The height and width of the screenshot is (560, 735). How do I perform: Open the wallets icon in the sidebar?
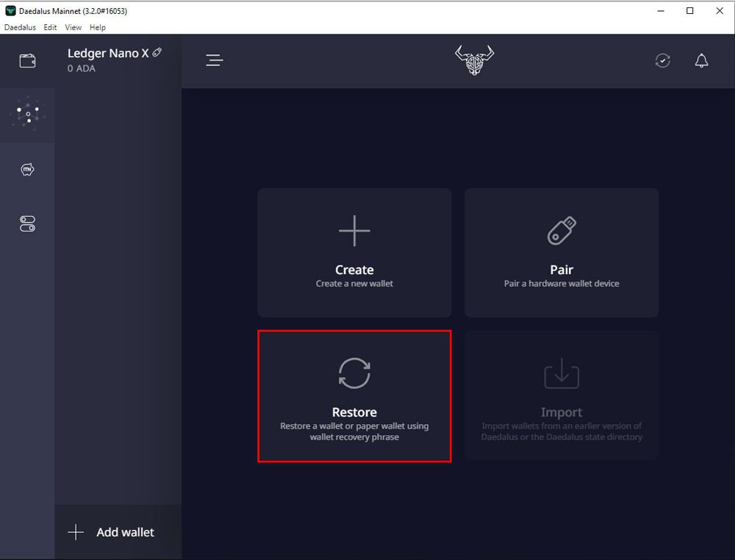pos(27,61)
